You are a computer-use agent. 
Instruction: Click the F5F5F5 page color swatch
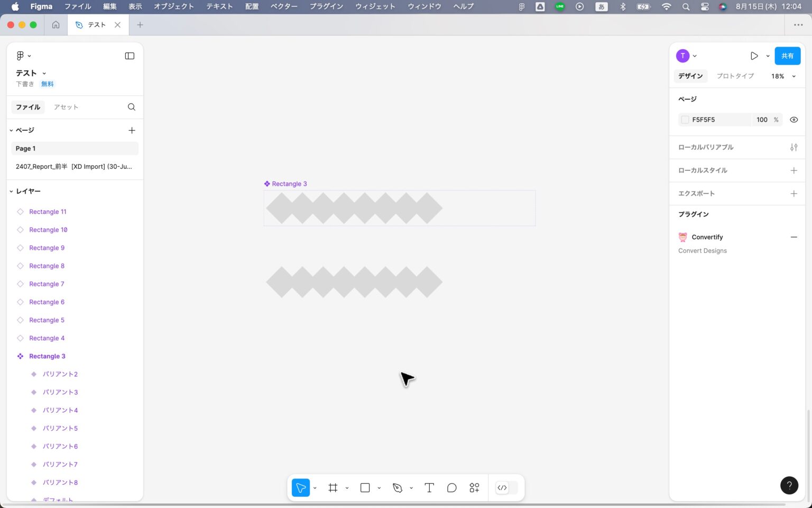point(685,120)
